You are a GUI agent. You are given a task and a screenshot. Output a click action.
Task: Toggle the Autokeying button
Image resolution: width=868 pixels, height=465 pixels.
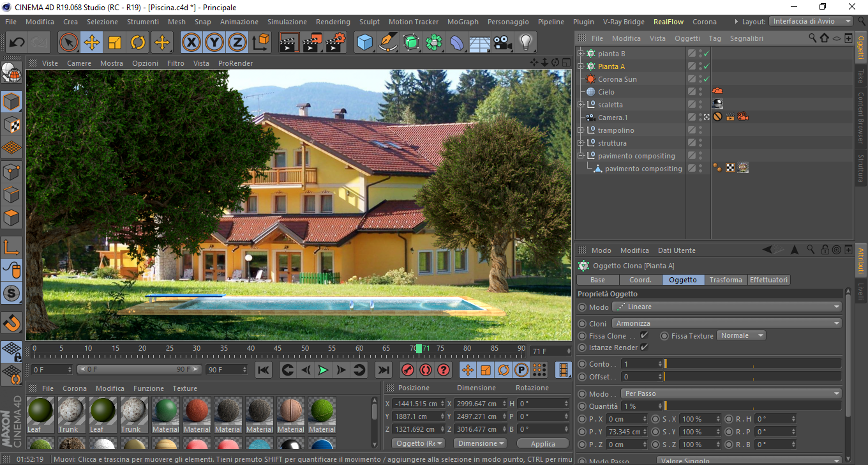click(425, 369)
